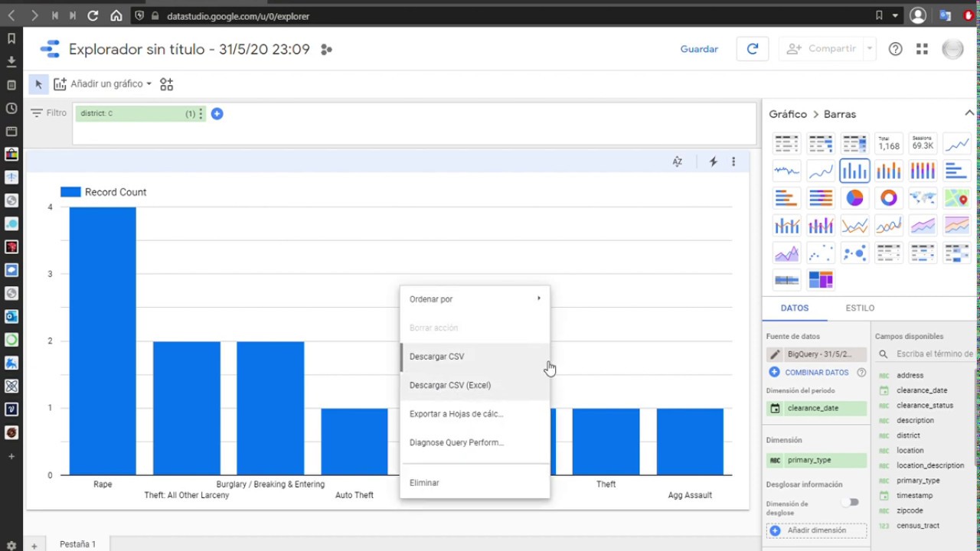The height and width of the screenshot is (551, 980).
Task: Click the Compartir button
Action: tap(822, 49)
